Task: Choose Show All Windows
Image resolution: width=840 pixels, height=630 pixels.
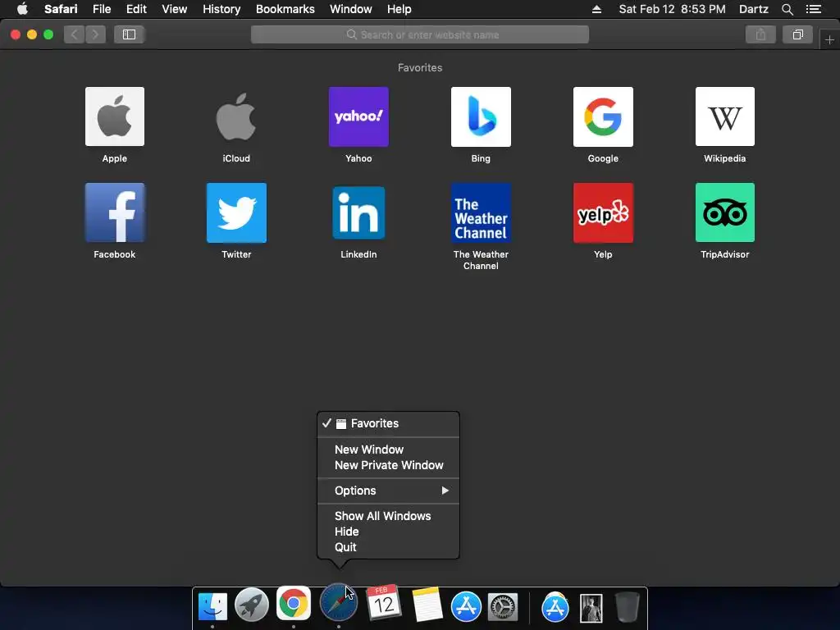Action: (x=388, y=516)
